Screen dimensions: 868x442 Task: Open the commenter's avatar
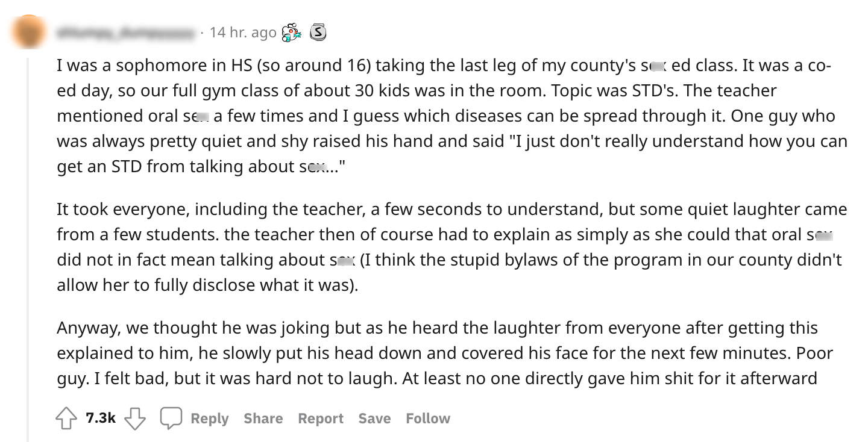click(28, 31)
